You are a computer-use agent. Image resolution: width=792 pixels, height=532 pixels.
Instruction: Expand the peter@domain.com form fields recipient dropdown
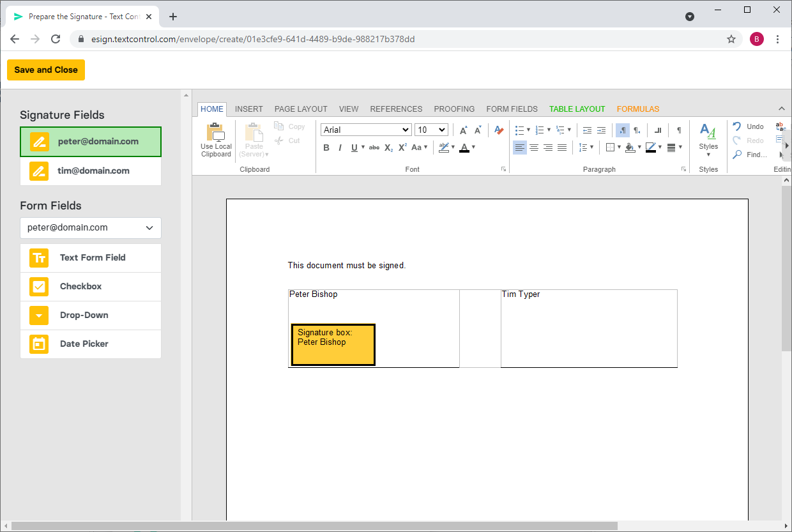point(91,228)
